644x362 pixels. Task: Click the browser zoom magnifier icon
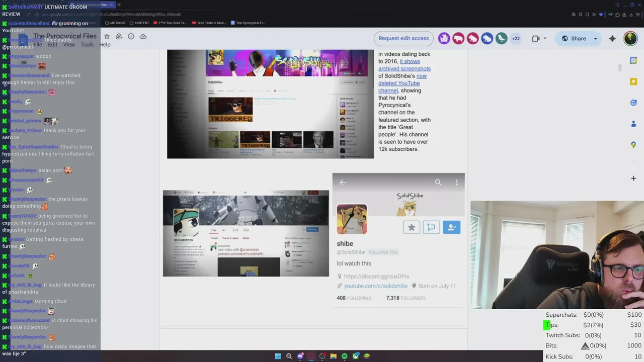[574, 15]
